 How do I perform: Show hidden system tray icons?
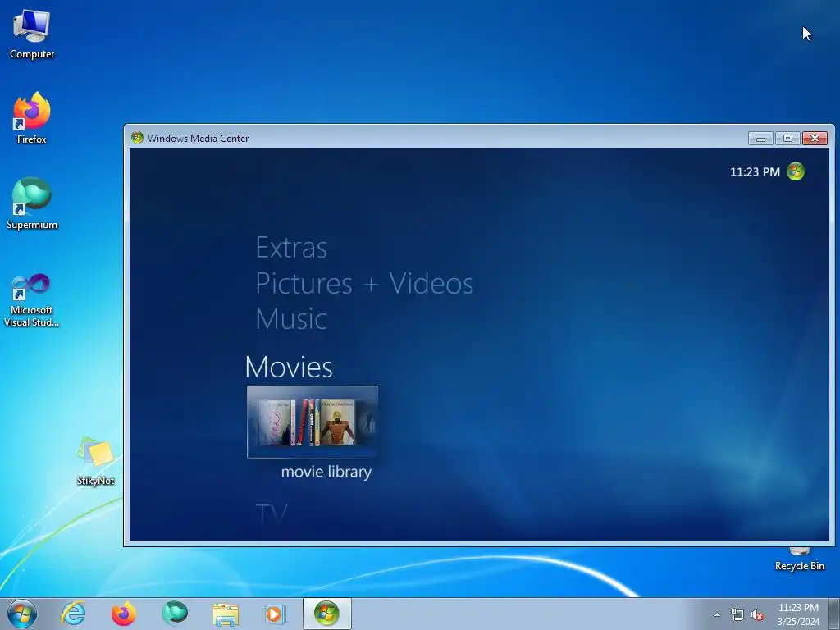[x=717, y=614]
